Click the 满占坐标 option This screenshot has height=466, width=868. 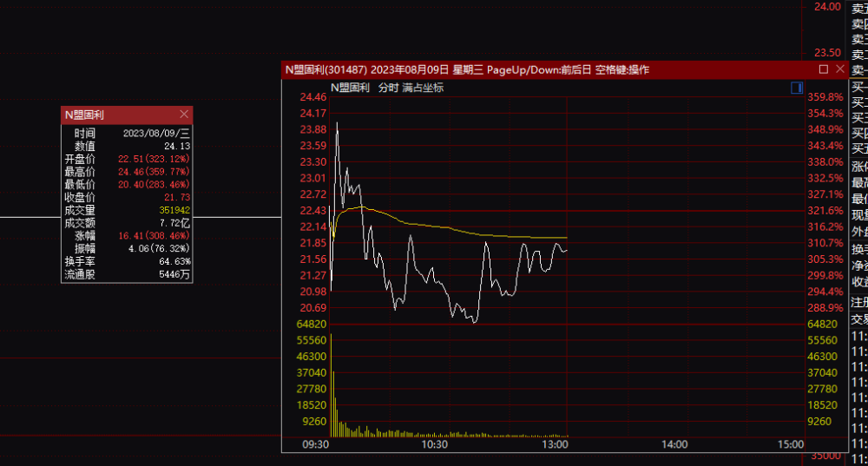[x=423, y=88]
